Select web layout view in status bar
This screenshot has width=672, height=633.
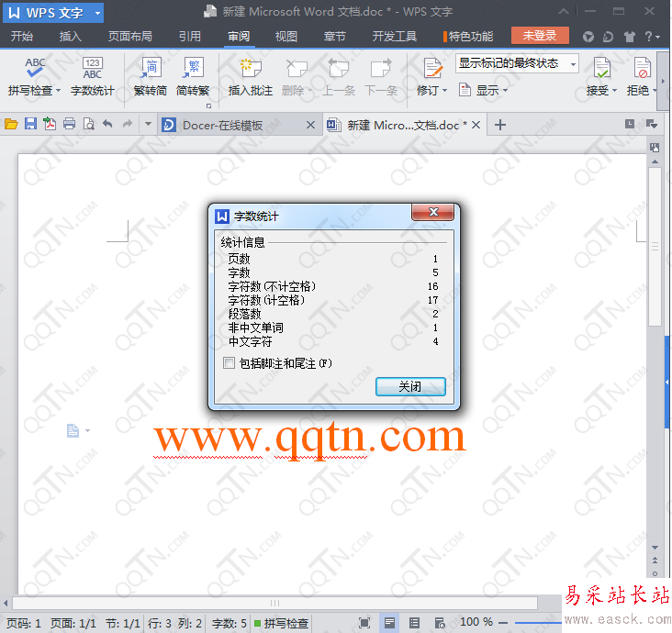[440, 623]
